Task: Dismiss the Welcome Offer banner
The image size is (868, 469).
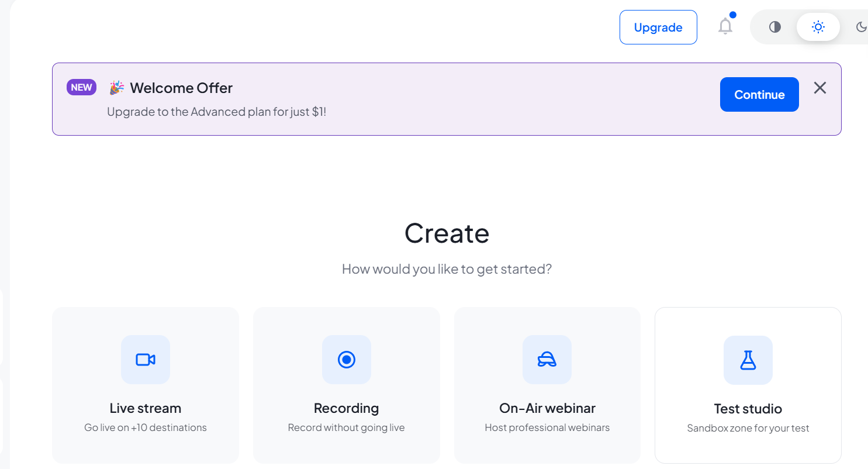Action: (x=820, y=88)
